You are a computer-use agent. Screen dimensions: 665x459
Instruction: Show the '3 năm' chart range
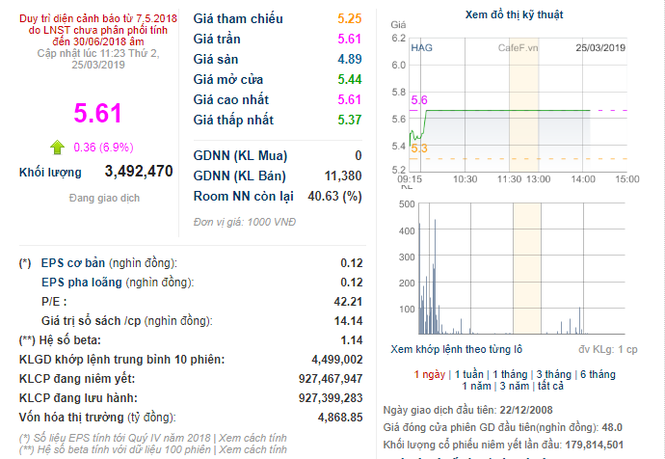point(514,386)
